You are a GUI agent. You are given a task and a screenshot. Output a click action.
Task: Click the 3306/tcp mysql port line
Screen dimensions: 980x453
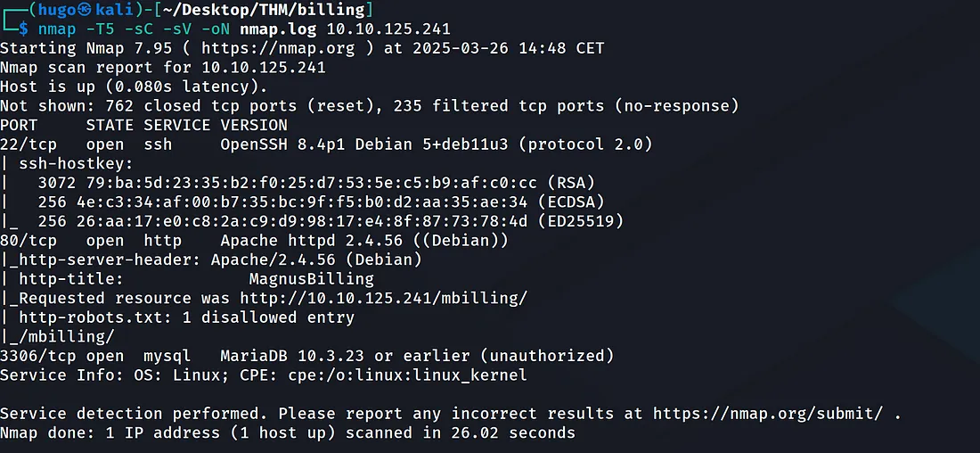(306, 356)
